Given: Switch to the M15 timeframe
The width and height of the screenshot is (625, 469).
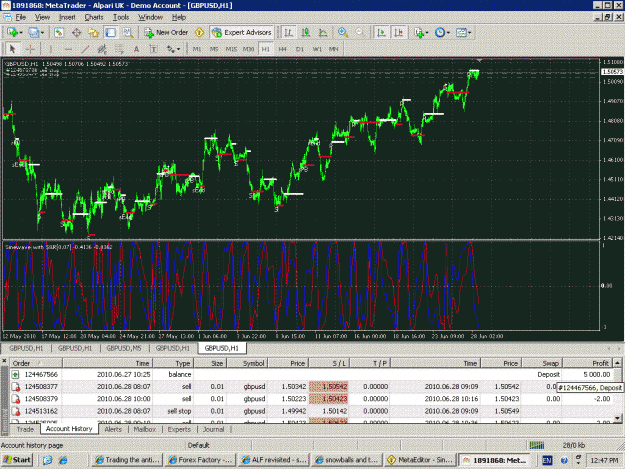Looking at the screenshot, I should (x=231, y=49).
